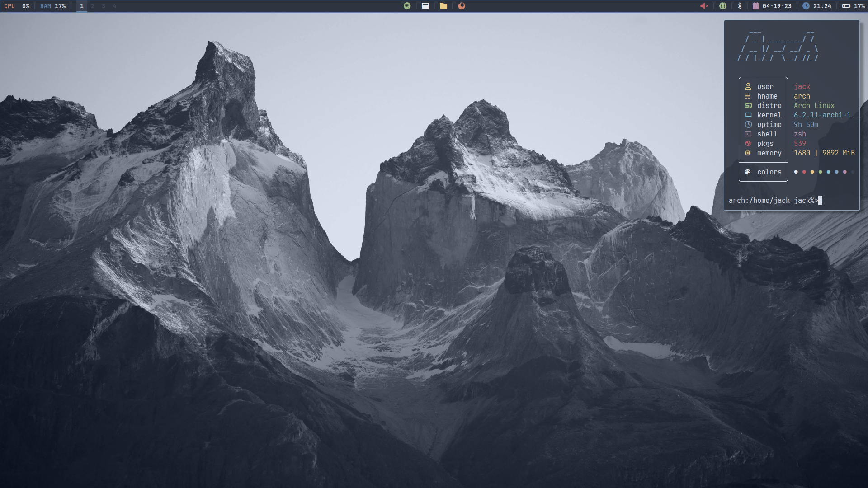Toggle Bluetooth in the system tray
The height and width of the screenshot is (488, 868).
point(740,6)
